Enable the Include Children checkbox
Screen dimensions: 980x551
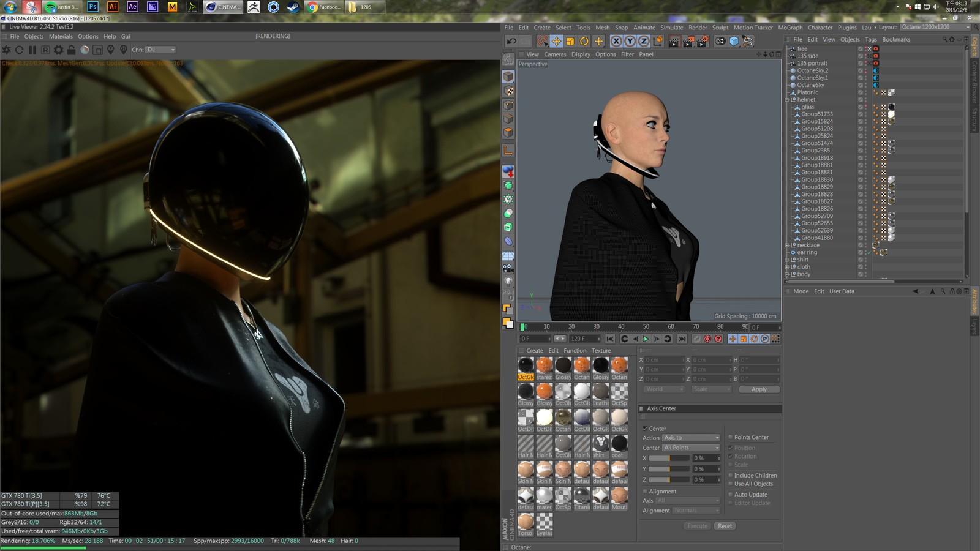[730, 475]
